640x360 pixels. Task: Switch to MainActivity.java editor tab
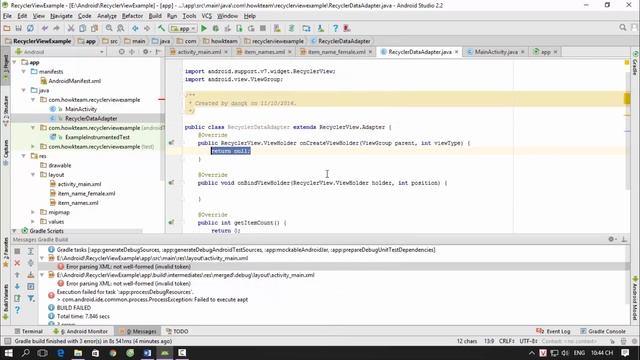point(496,52)
